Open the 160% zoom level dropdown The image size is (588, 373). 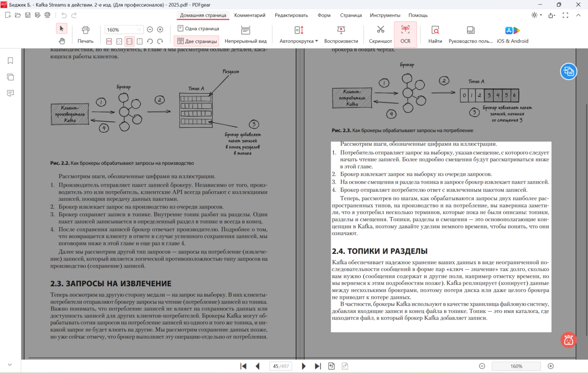point(139,29)
